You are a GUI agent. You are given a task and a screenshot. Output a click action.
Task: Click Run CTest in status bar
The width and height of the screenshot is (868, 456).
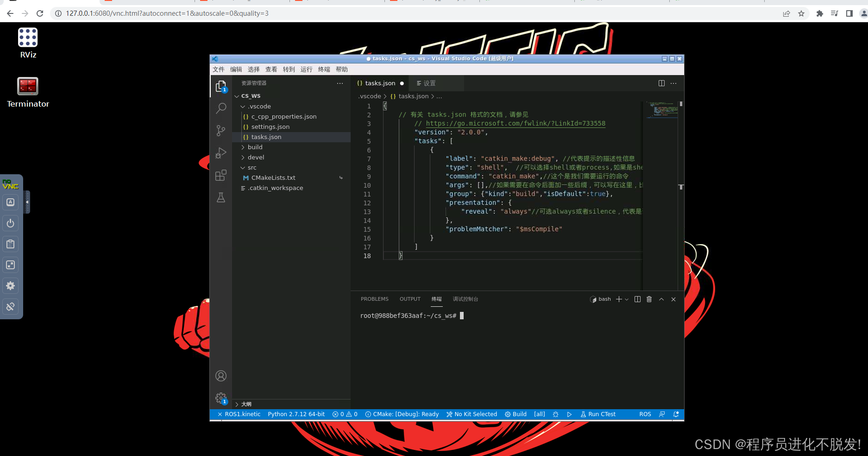[598, 414]
